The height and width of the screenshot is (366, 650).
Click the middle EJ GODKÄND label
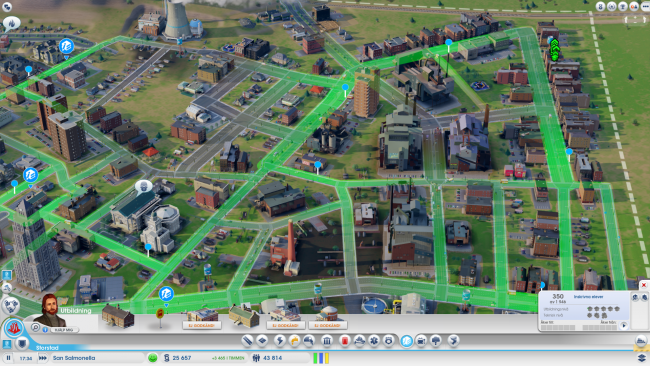pos(286,325)
